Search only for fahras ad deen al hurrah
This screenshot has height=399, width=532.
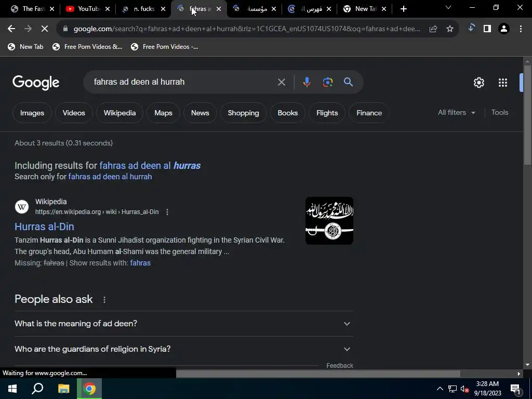[x=110, y=177]
